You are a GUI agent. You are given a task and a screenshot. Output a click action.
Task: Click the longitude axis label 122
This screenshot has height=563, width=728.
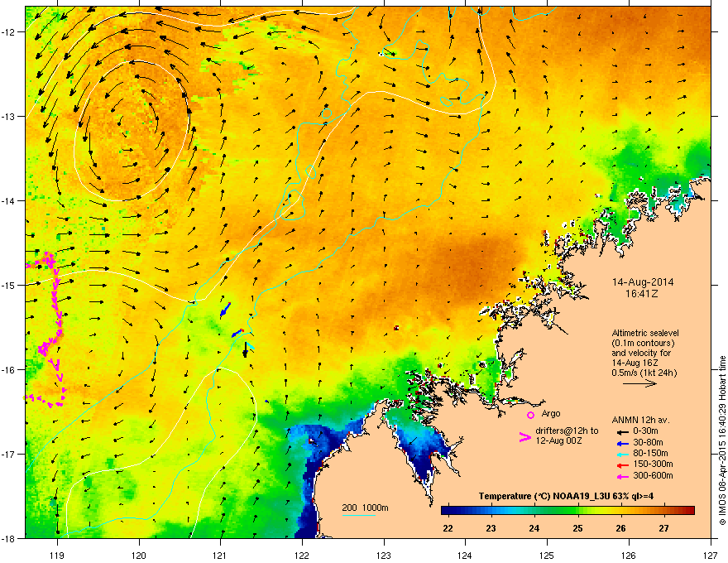click(x=302, y=555)
